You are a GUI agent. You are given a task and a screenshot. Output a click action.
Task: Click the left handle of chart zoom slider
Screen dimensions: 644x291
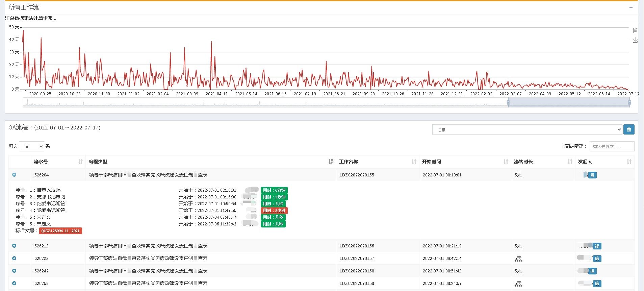pos(508,102)
